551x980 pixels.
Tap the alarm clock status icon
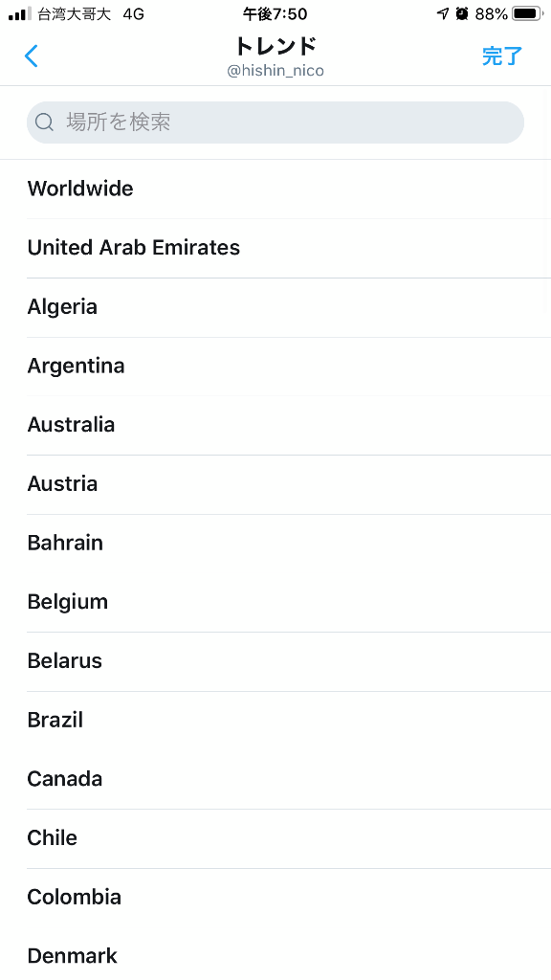coord(462,13)
